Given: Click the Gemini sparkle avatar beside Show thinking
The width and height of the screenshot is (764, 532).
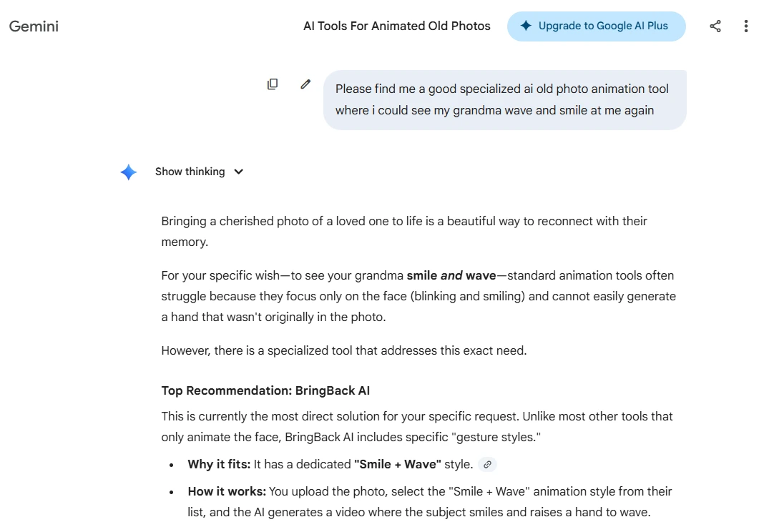Looking at the screenshot, I should click(128, 172).
